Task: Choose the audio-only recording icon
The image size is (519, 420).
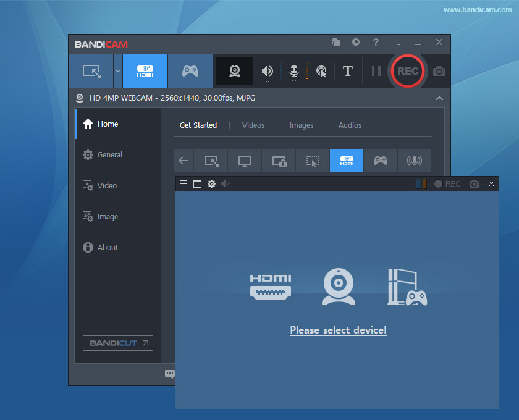Action: 414,161
